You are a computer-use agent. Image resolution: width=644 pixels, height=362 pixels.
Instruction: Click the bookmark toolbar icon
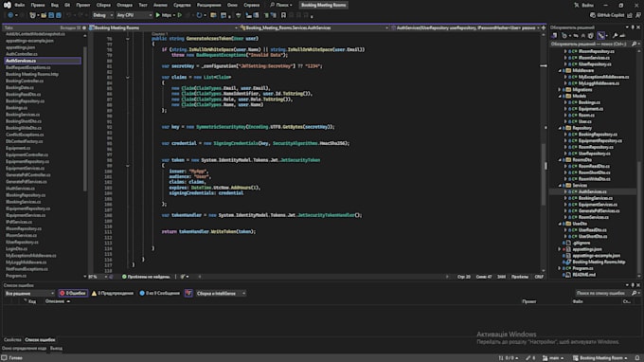click(x=283, y=15)
